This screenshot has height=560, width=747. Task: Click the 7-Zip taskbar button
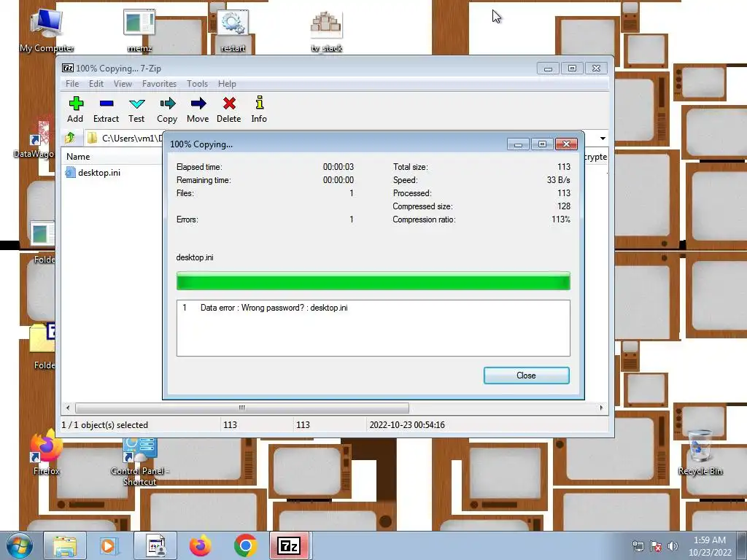[x=289, y=545]
